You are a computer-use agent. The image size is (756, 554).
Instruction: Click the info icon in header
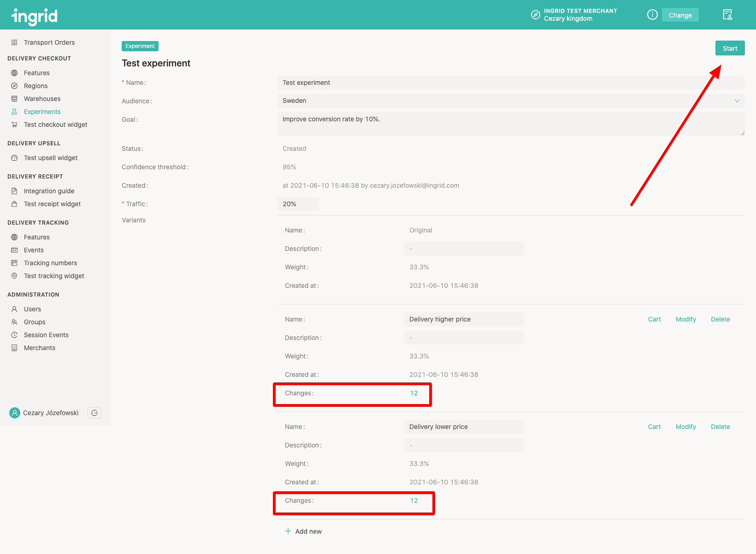[x=652, y=15]
